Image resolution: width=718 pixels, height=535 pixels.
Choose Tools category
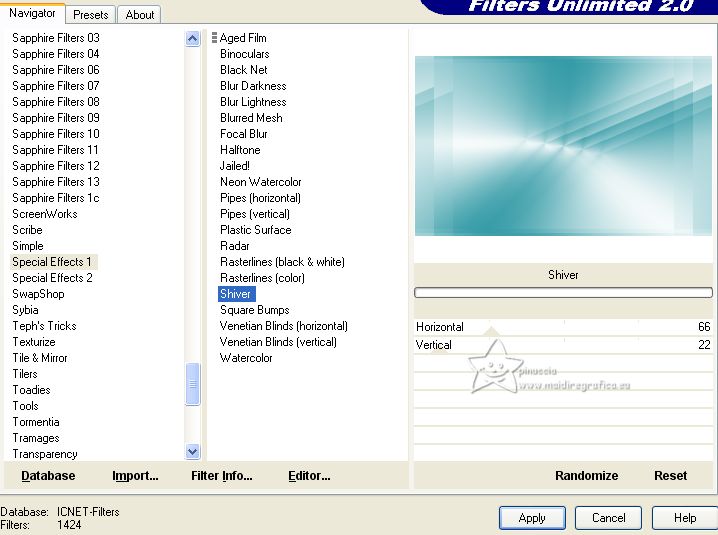click(x=25, y=406)
